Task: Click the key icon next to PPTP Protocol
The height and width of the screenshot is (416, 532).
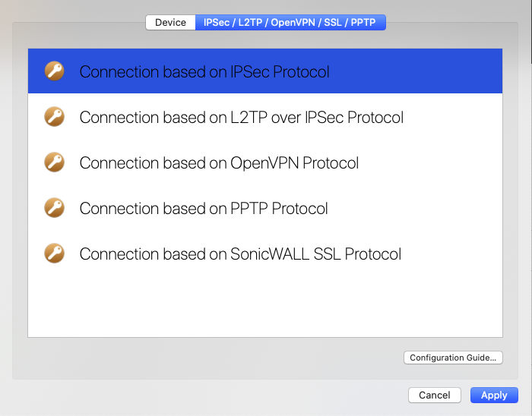Action: coord(54,208)
